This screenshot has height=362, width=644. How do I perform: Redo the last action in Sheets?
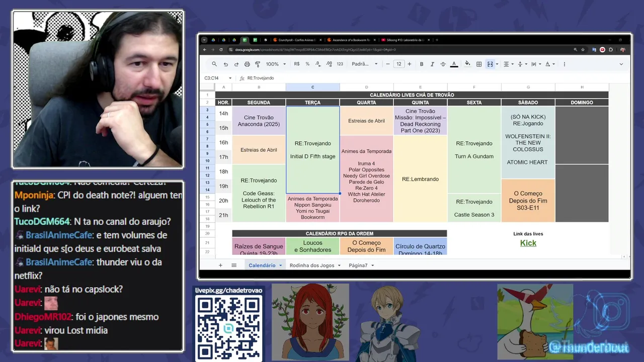(x=236, y=64)
